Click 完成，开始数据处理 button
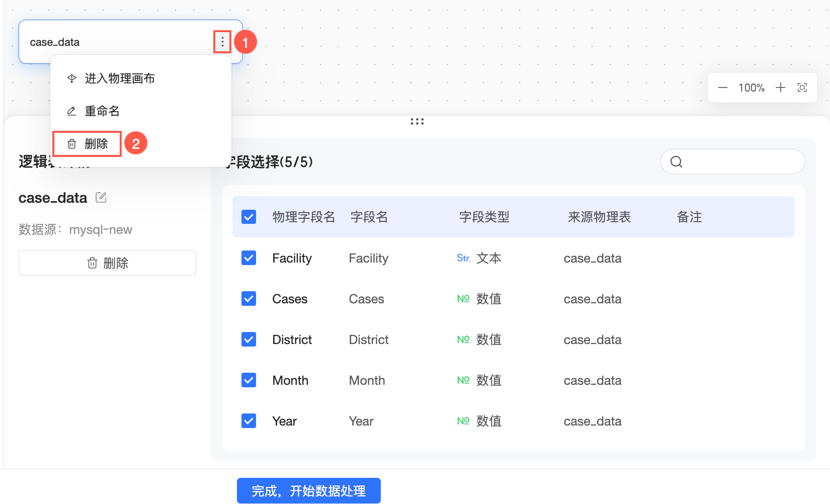 (309, 491)
